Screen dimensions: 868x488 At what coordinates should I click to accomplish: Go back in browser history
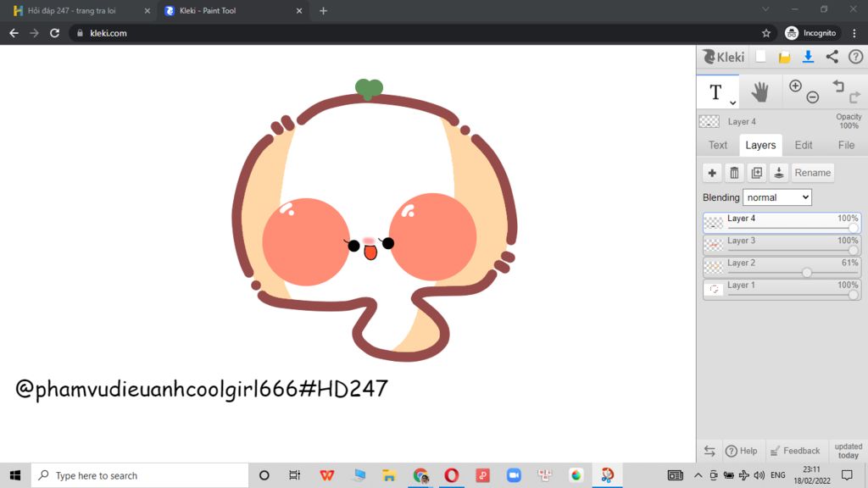pyautogui.click(x=14, y=33)
